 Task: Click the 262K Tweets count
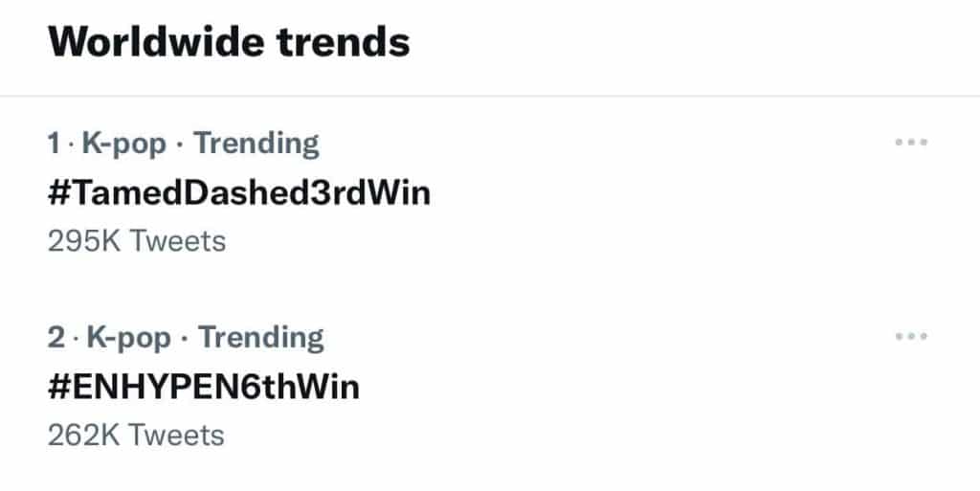point(136,435)
